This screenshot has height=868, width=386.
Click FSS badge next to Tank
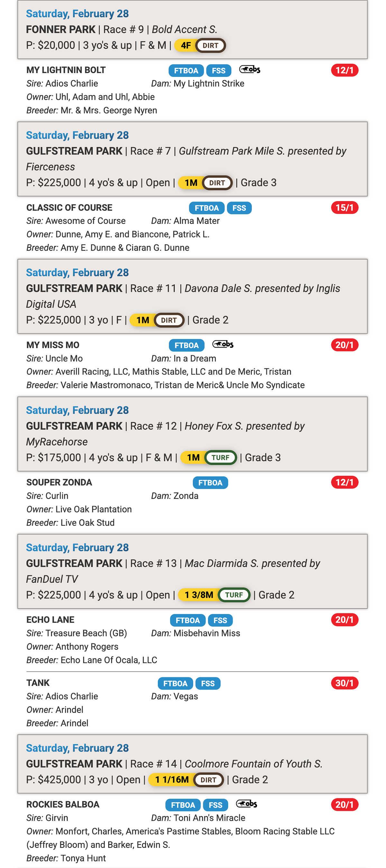[x=208, y=683]
